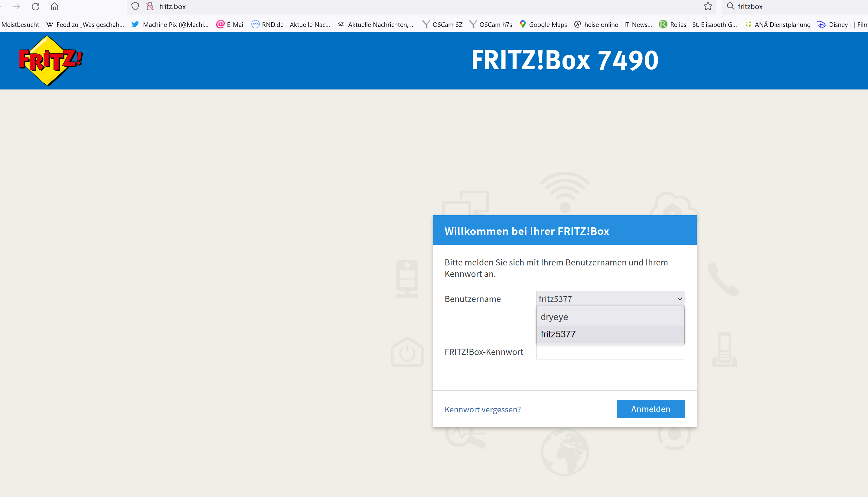Click the search magnifier icon

[730, 6]
